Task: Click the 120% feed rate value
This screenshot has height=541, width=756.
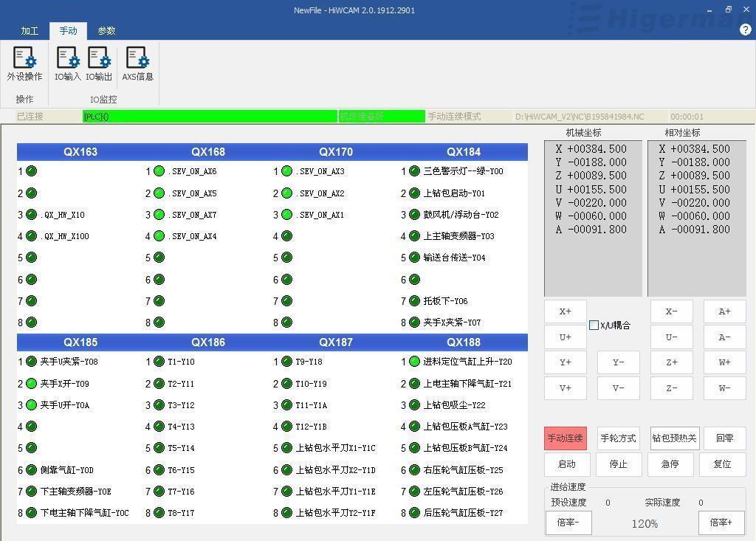Action: pyautogui.click(x=645, y=523)
